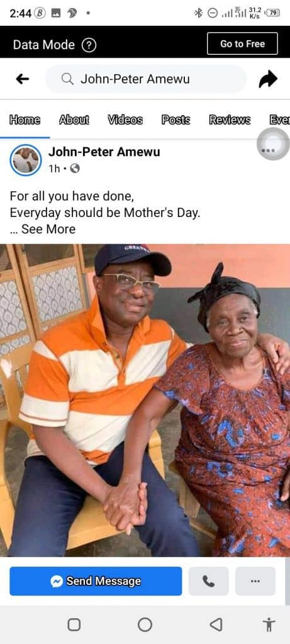Open the John-Peter Amewu profile picture
The width and height of the screenshot is (290, 644).
click(x=25, y=160)
